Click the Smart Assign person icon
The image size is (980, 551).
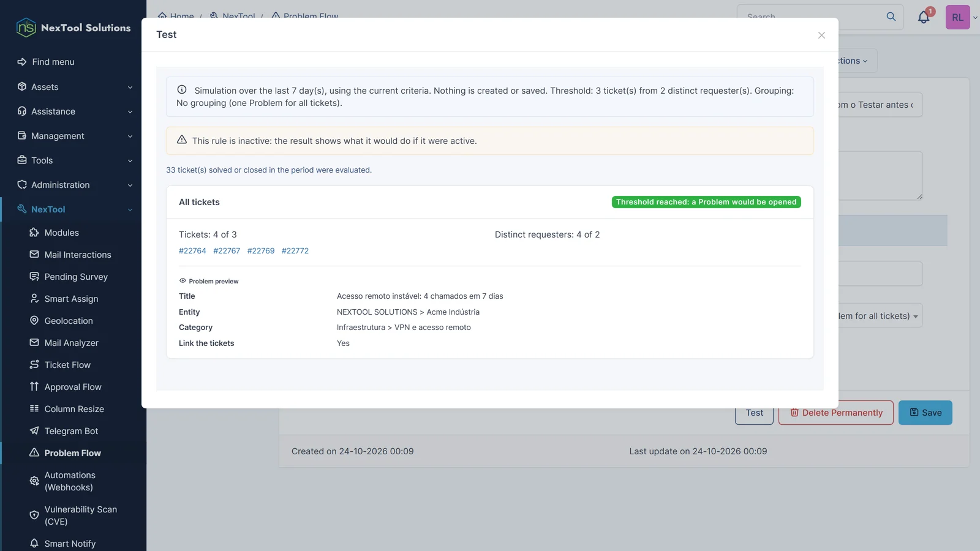click(34, 299)
